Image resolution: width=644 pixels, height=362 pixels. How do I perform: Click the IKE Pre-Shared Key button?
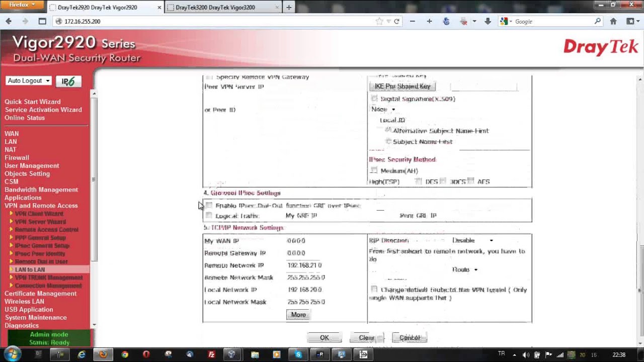[x=402, y=86]
